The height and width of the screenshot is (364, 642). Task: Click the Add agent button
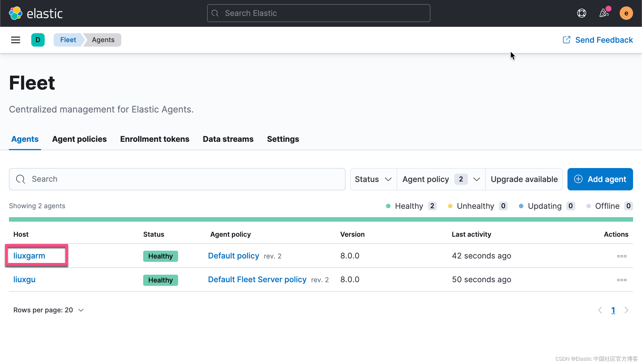point(600,179)
